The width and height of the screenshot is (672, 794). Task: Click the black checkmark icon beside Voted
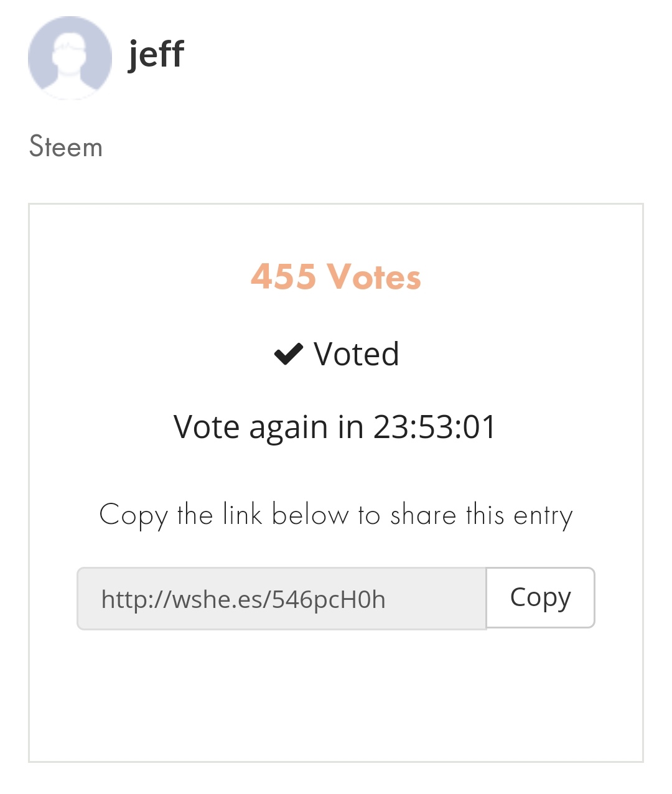(289, 354)
